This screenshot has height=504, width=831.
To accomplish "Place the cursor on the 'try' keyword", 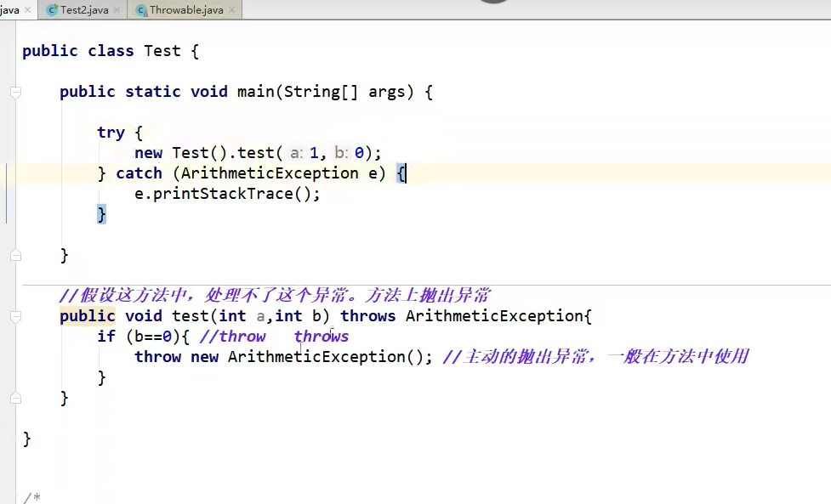I will click(111, 133).
